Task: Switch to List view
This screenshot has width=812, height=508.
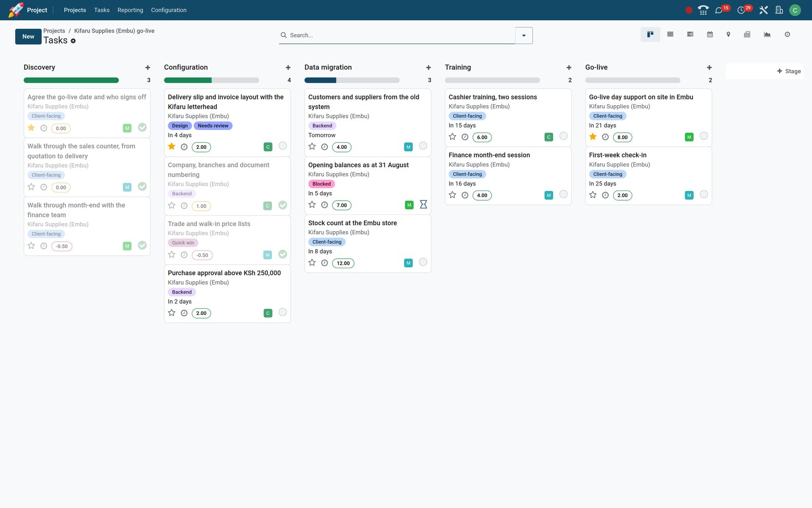Action: point(670,35)
